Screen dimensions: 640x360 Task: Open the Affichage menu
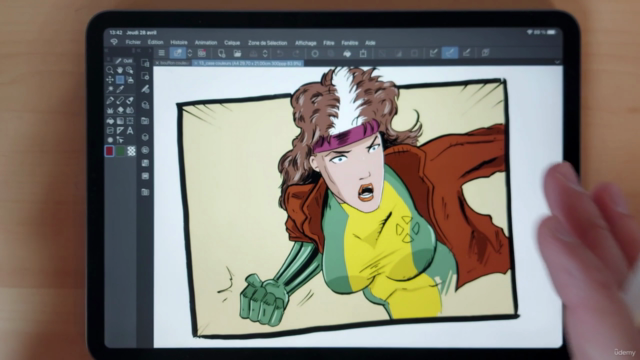click(306, 43)
